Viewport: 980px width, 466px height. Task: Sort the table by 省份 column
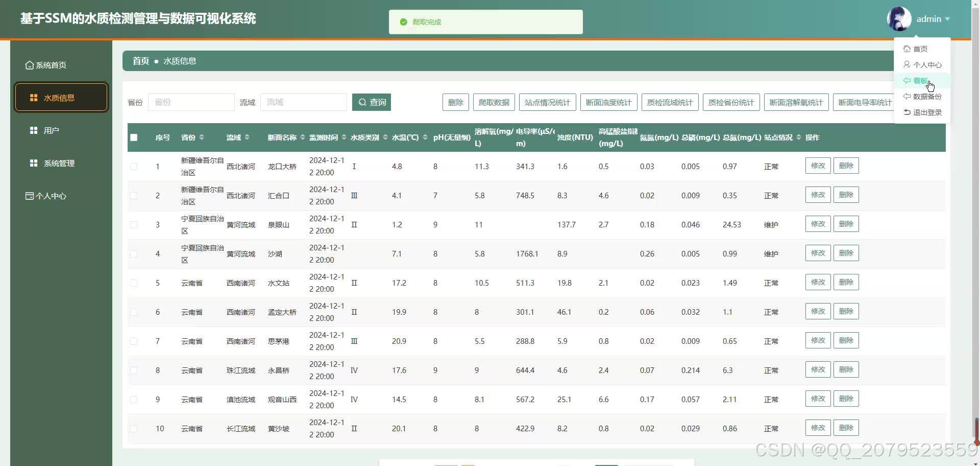(x=202, y=137)
